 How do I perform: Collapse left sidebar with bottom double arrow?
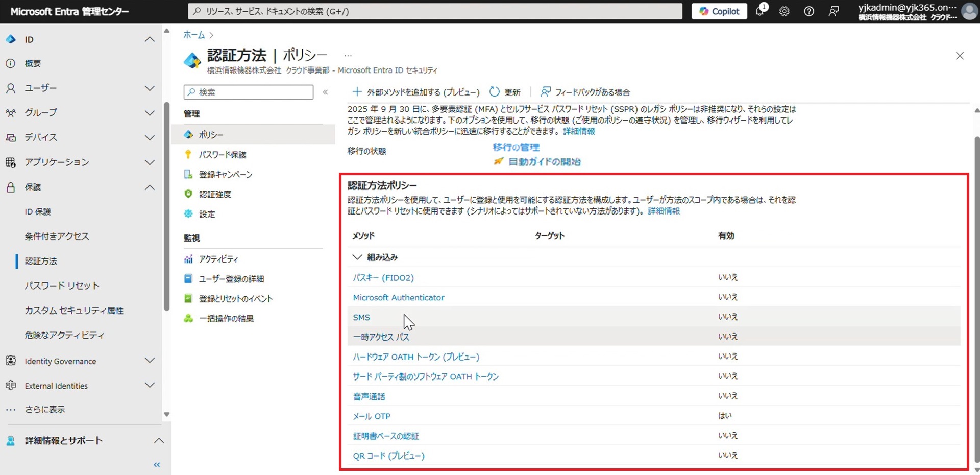click(157, 464)
